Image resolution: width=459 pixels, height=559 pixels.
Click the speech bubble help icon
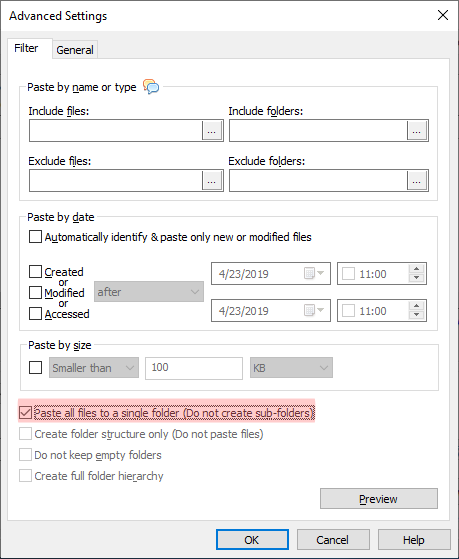tap(151, 87)
